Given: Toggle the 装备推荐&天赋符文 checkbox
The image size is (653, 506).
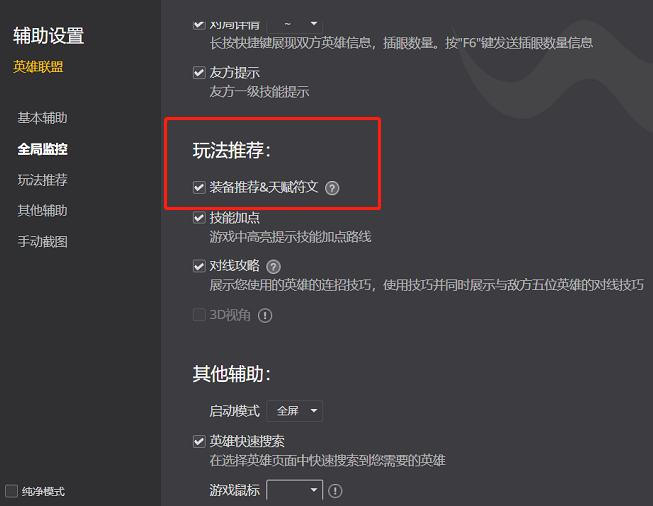Looking at the screenshot, I should (x=199, y=187).
